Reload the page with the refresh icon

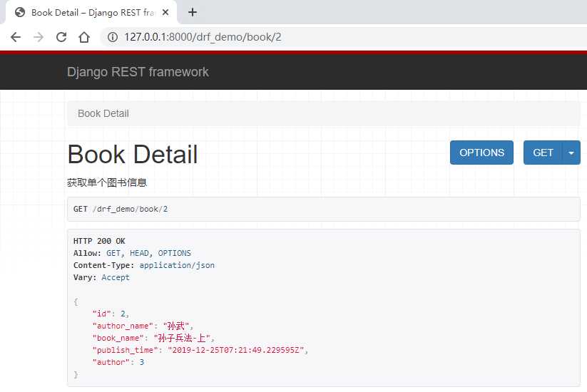tap(61, 37)
